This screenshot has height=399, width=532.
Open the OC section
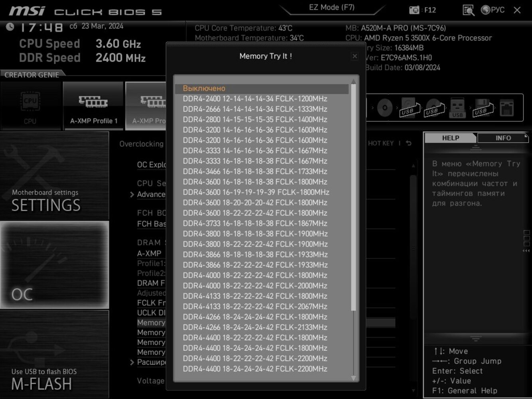(54, 265)
